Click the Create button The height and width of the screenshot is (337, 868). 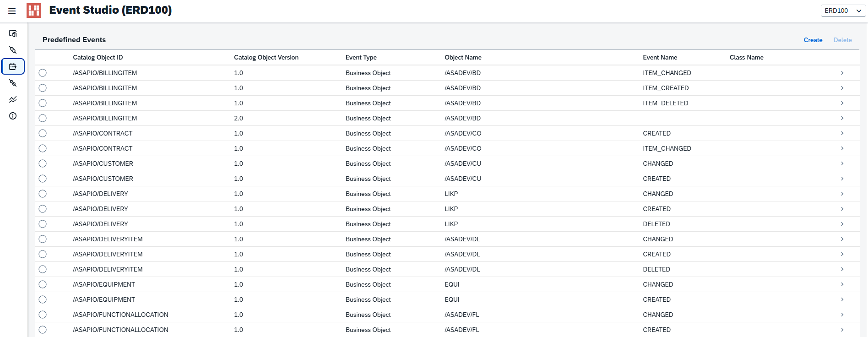click(x=813, y=40)
